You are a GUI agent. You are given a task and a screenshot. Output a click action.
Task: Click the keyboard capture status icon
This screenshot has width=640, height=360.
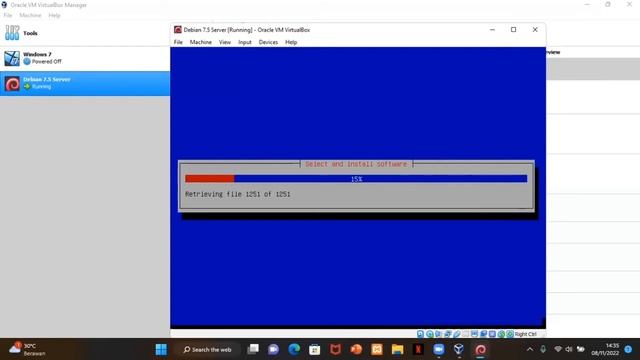pos(510,334)
